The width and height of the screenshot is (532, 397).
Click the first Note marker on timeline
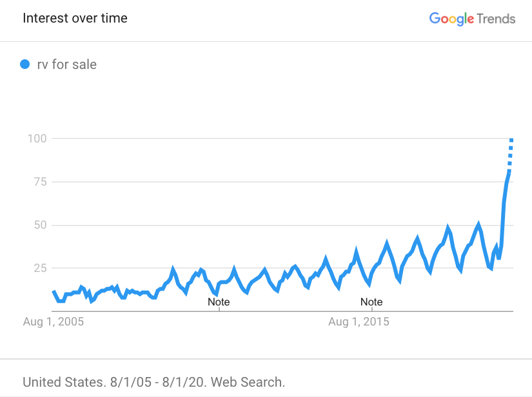tap(219, 302)
